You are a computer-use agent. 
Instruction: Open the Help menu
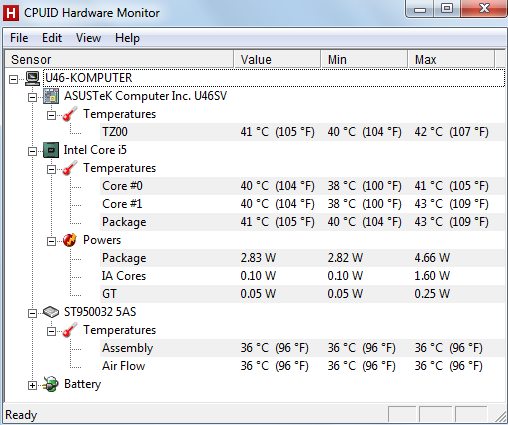click(x=127, y=38)
